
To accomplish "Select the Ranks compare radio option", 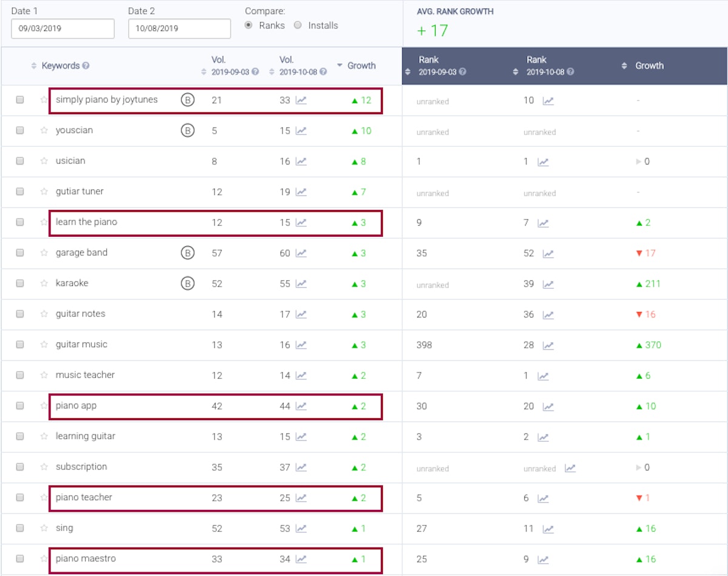I will (x=249, y=25).
